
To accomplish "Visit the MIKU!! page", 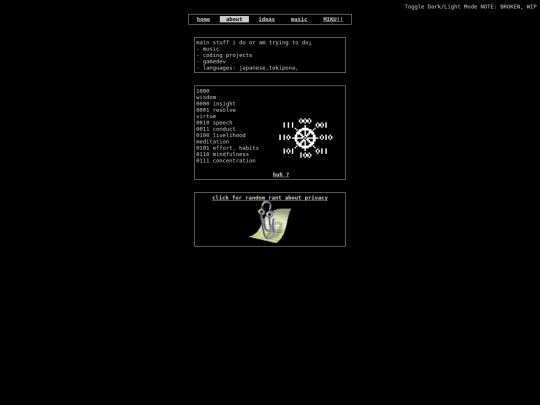I will [x=333, y=19].
